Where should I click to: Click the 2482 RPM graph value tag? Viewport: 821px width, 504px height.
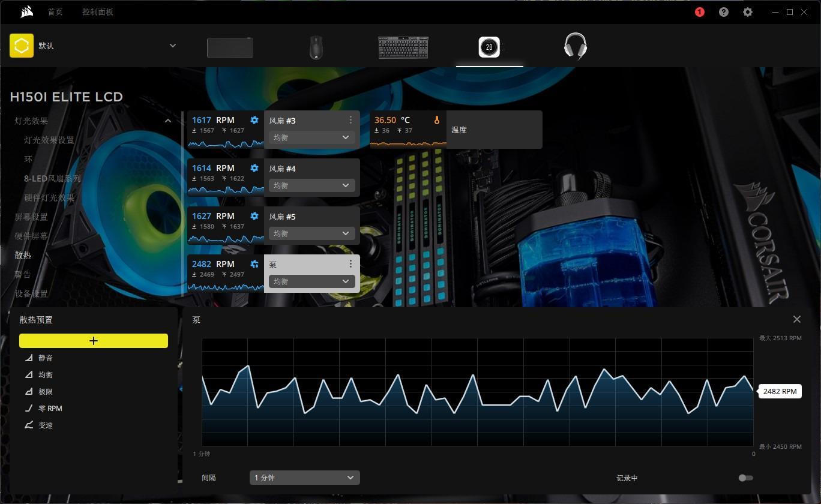point(780,391)
